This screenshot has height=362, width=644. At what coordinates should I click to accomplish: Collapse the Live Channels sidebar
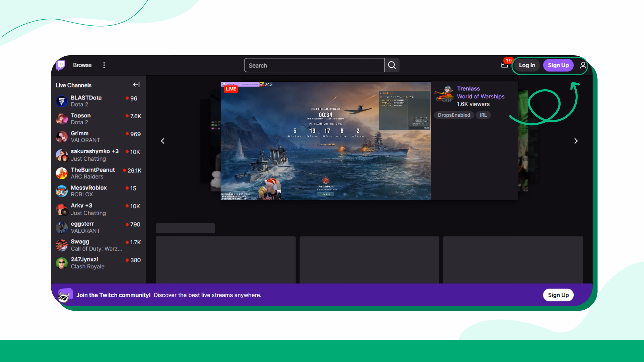pyautogui.click(x=136, y=84)
